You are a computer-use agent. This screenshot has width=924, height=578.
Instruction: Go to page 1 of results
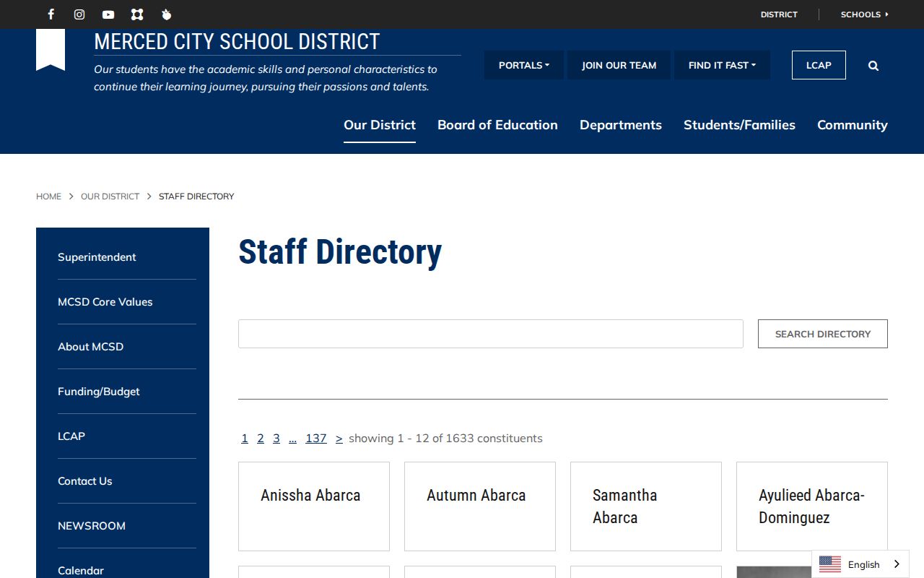[245, 439]
